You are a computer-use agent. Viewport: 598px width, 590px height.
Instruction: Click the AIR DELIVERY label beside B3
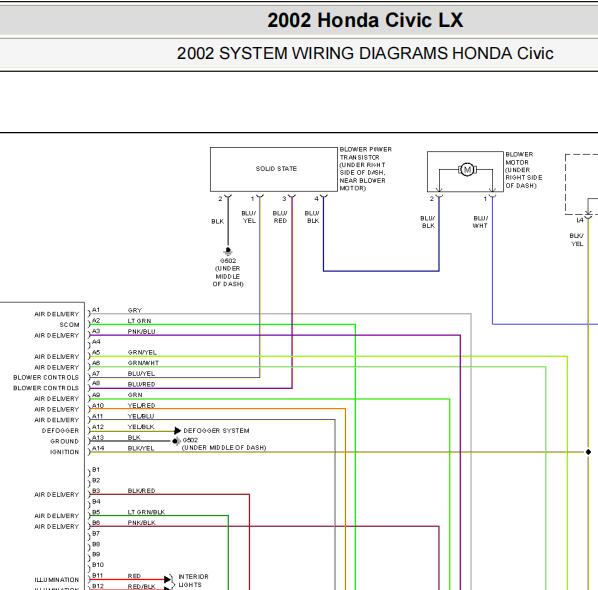click(x=56, y=495)
